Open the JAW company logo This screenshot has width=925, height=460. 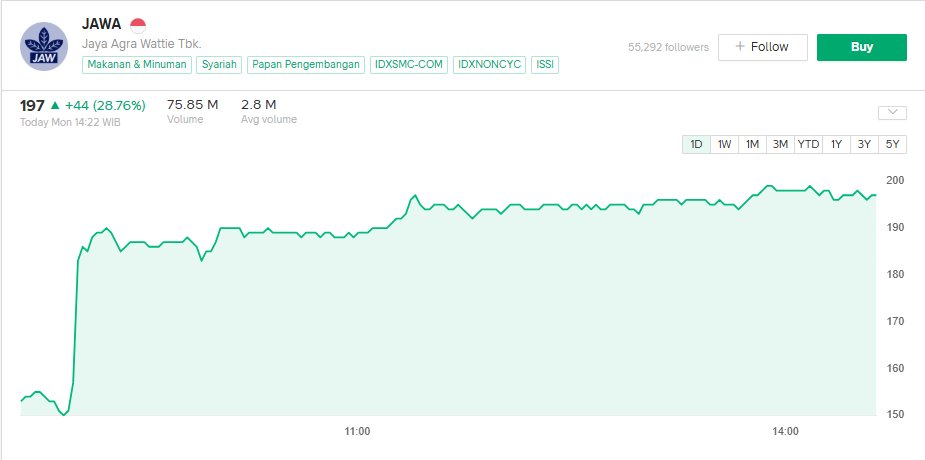coord(44,47)
